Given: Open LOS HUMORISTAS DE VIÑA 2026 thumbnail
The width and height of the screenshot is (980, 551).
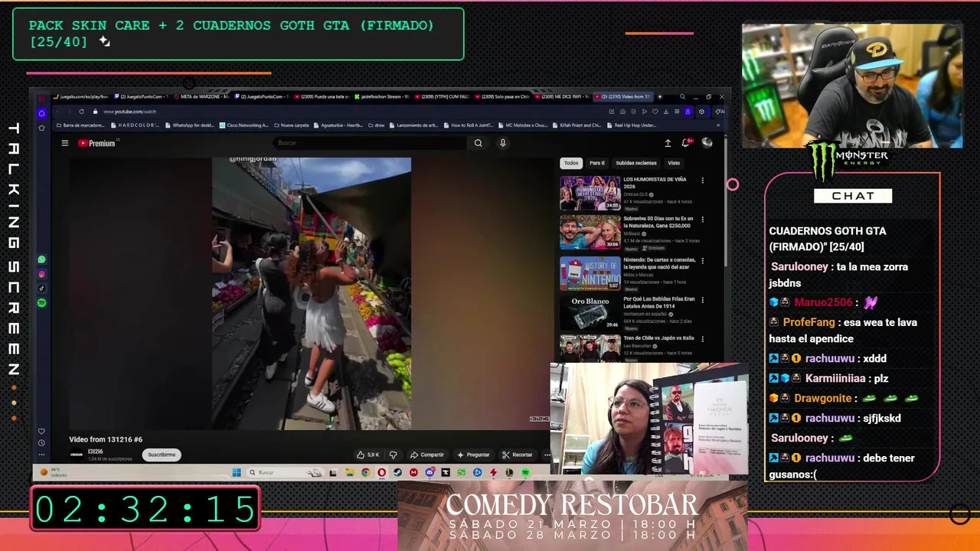Looking at the screenshot, I should (x=590, y=193).
